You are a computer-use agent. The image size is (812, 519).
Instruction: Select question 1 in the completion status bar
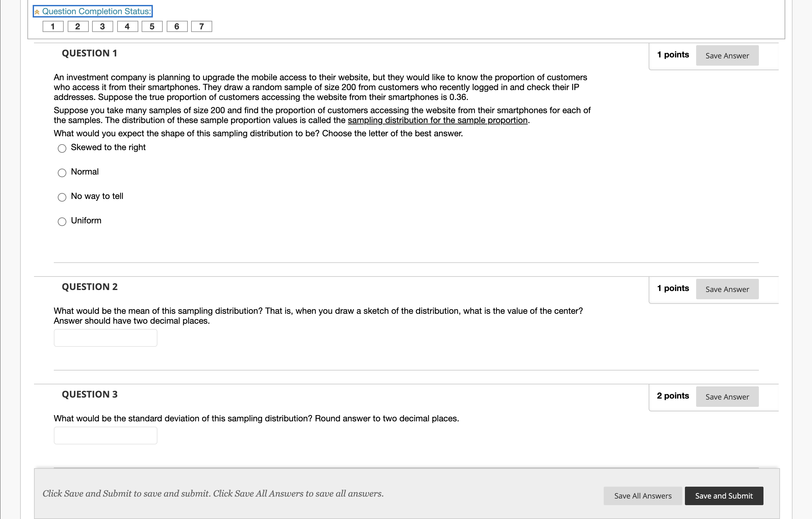[x=52, y=26]
